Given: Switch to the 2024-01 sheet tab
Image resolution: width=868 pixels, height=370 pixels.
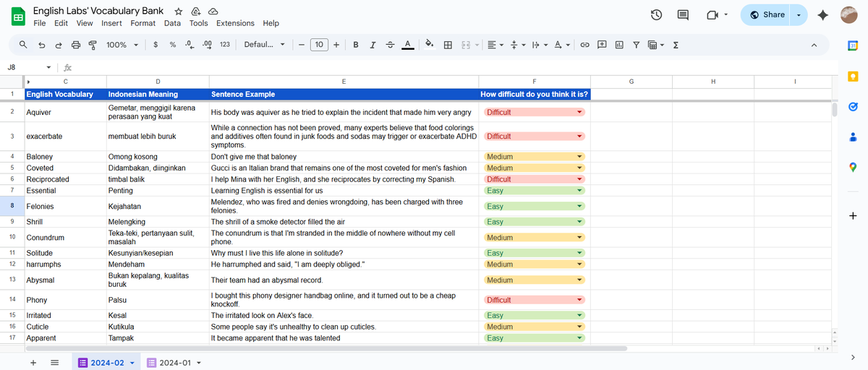Looking at the screenshot, I should 174,362.
